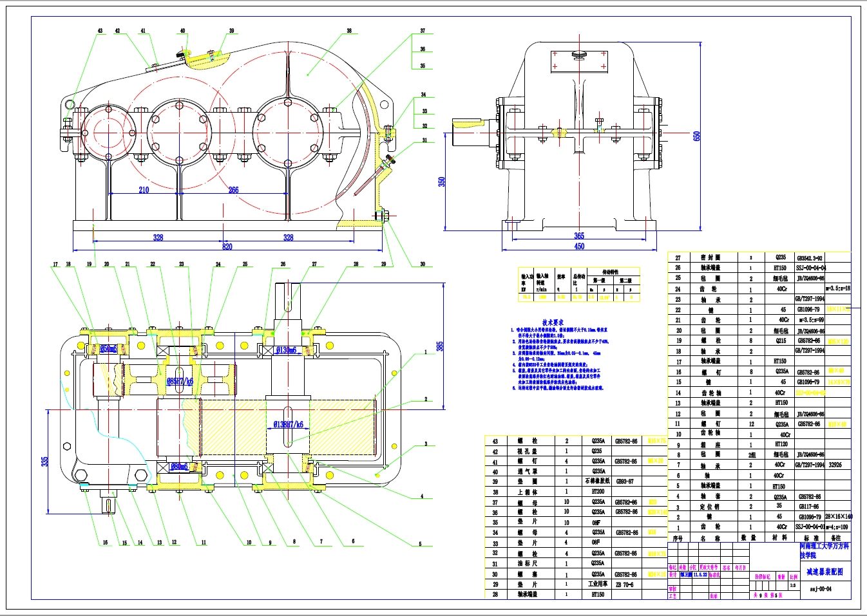Select the ZB 70-6 standard cell

(x=624, y=584)
